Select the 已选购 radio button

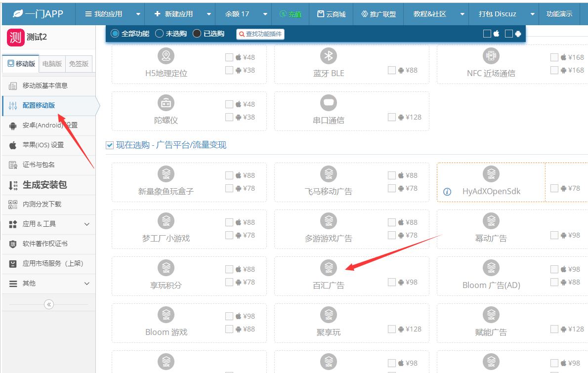[x=197, y=34]
